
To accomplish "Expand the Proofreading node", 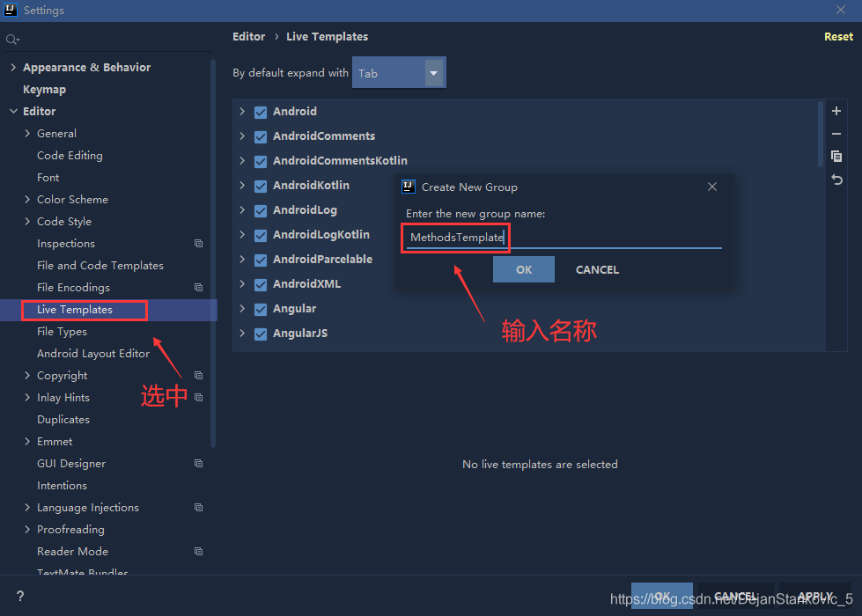I will pos(27,529).
